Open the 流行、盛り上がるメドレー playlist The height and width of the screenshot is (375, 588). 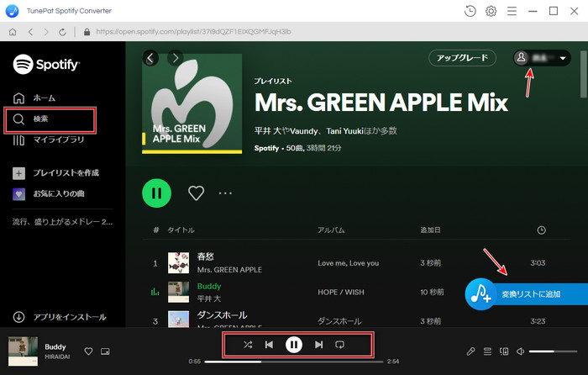[x=62, y=222]
